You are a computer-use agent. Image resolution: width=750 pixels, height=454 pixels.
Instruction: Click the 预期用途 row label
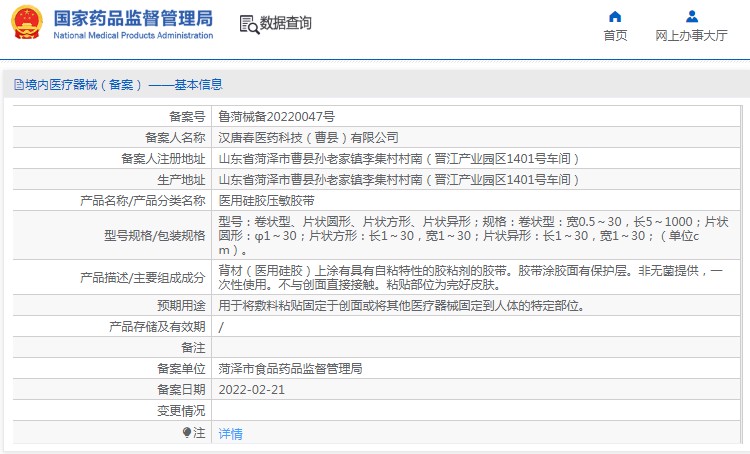(181, 306)
